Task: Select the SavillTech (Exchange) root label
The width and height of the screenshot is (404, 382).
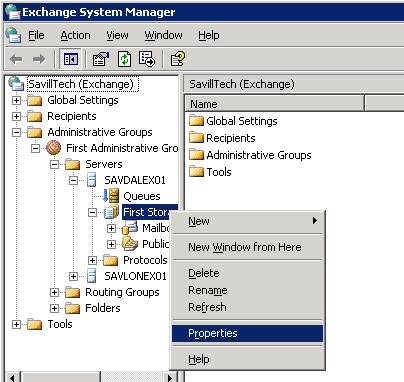Action: click(x=82, y=84)
